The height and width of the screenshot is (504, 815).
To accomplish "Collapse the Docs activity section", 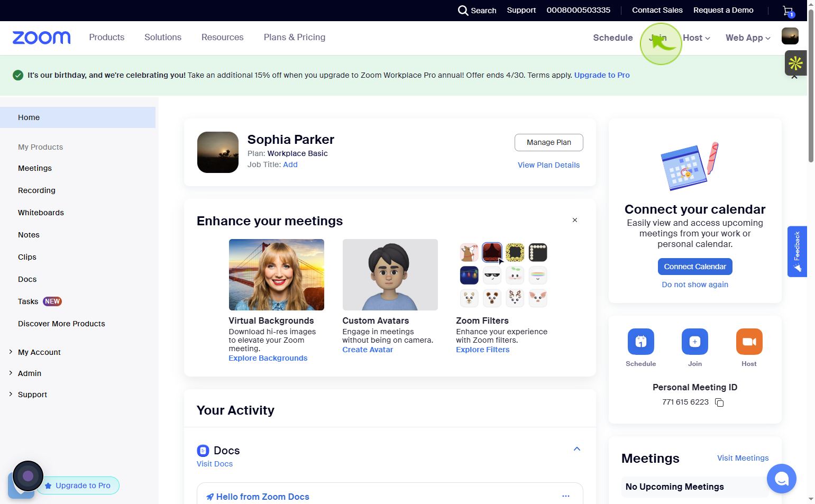I will tap(577, 449).
